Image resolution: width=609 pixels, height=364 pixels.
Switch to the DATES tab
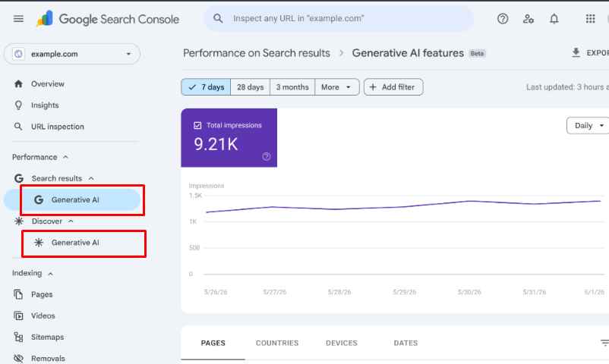(x=405, y=343)
